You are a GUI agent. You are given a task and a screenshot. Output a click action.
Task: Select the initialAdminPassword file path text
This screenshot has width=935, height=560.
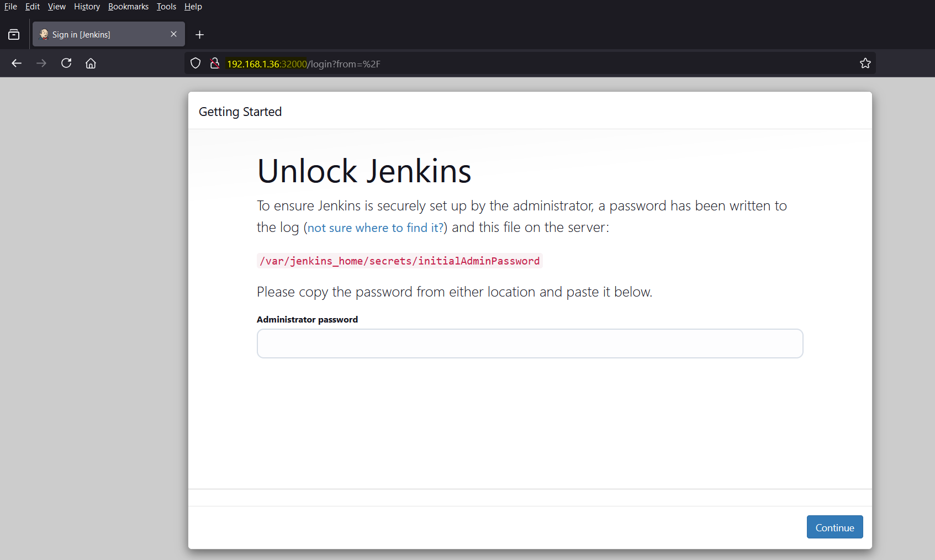[400, 261]
